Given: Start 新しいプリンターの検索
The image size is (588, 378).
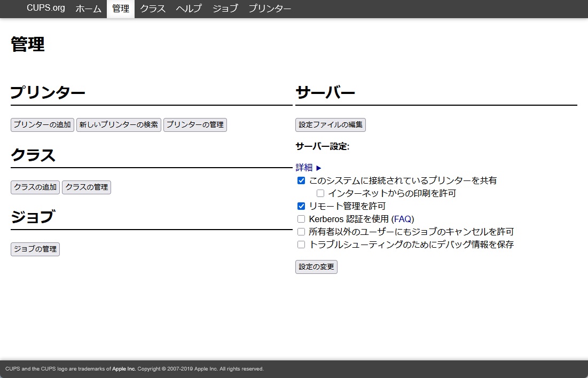Looking at the screenshot, I should click(119, 125).
